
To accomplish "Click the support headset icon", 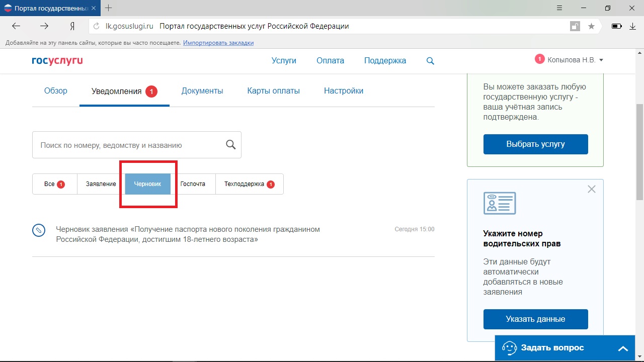I will pyautogui.click(x=509, y=348).
